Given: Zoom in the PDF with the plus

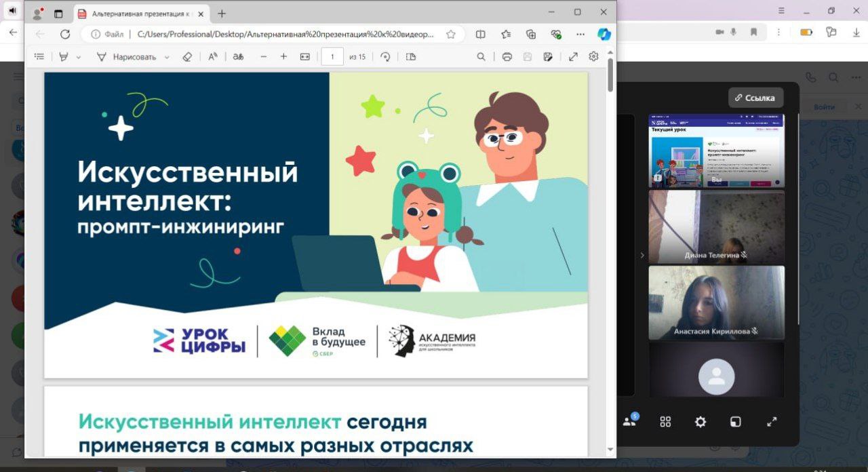Looking at the screenshot, I should (283, 57).
